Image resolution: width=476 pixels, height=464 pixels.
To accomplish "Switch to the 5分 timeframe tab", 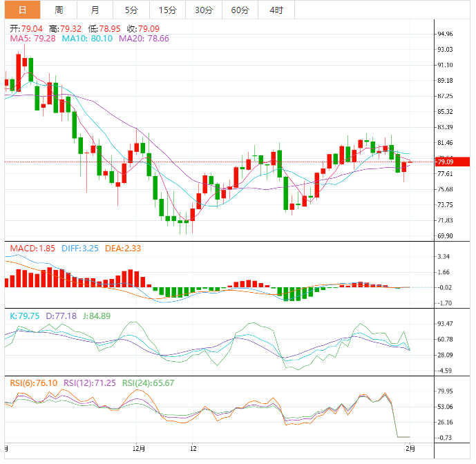I will (131, 10).
